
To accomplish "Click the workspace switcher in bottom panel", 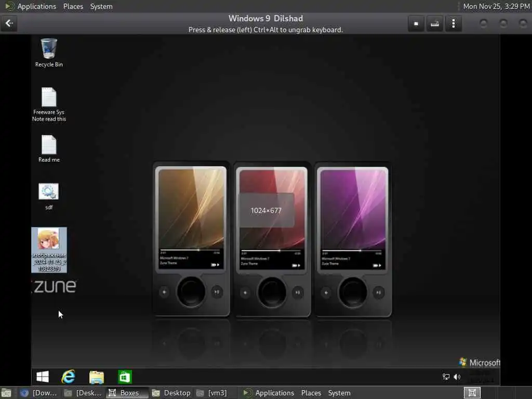I will coord(472,393).
